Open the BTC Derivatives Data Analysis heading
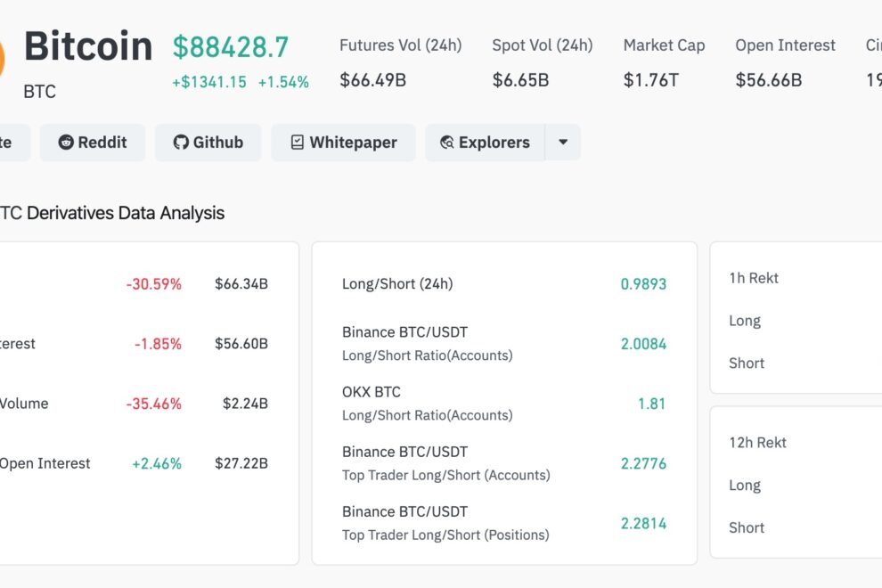882x588 pixels. 112,213
